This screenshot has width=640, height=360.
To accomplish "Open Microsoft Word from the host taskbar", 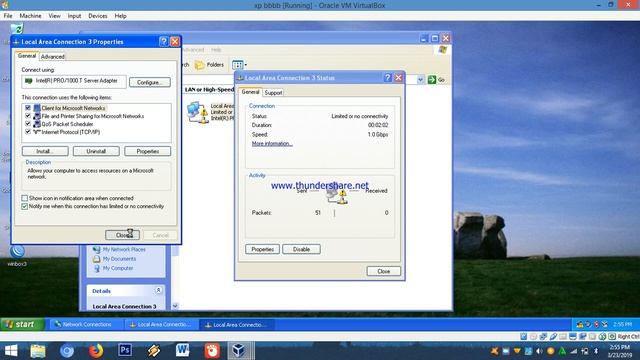I will [182, 350].
